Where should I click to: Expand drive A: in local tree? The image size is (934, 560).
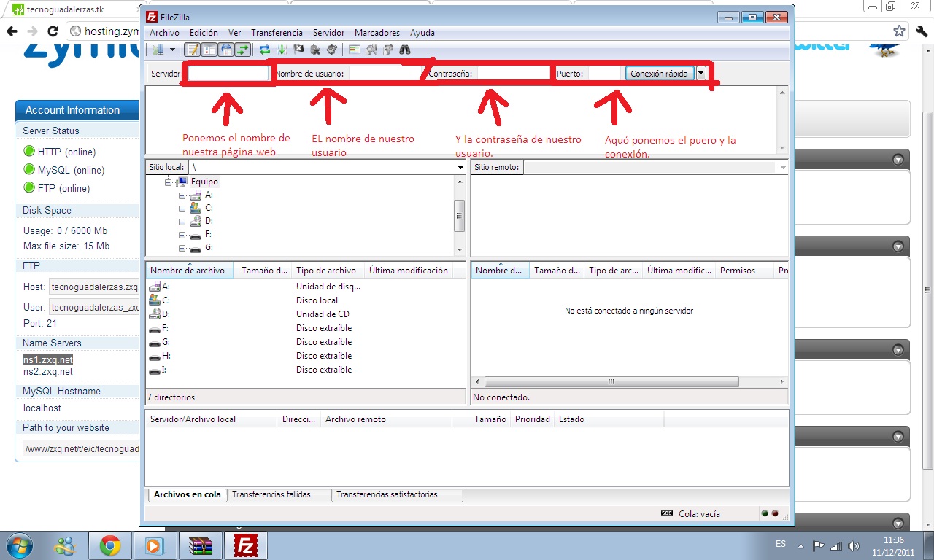tap(182, 195)
